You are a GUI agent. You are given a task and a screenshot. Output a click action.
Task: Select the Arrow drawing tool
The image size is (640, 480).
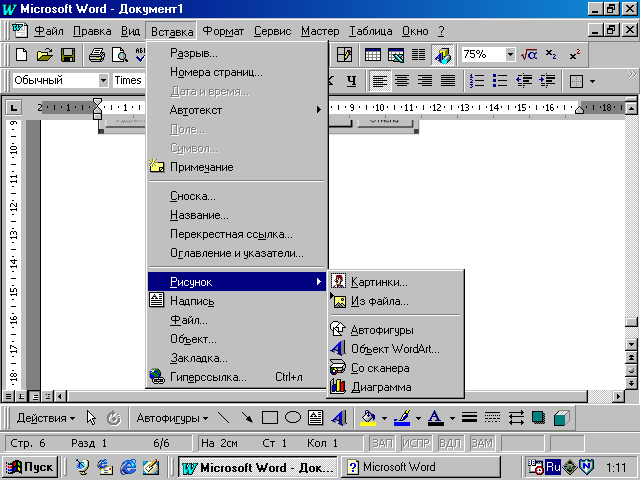point(247,418)
